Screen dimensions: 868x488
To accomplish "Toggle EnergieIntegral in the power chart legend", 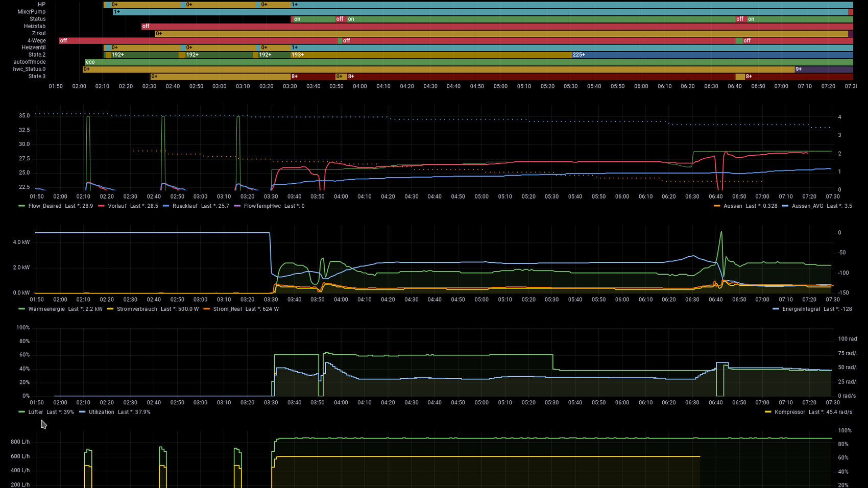I will click(x=801, y=309).
